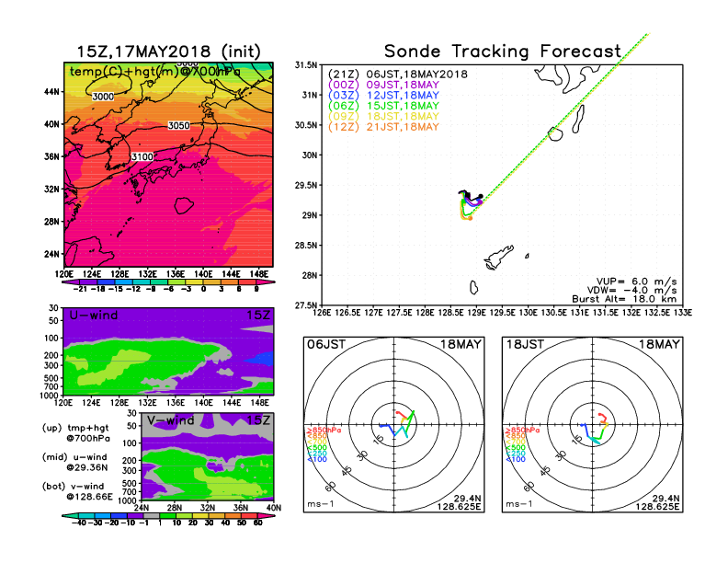728x563 pixels.
Task: Click legend entry '(21Z) 06JST,18MAY2018'
Action: 398,75
